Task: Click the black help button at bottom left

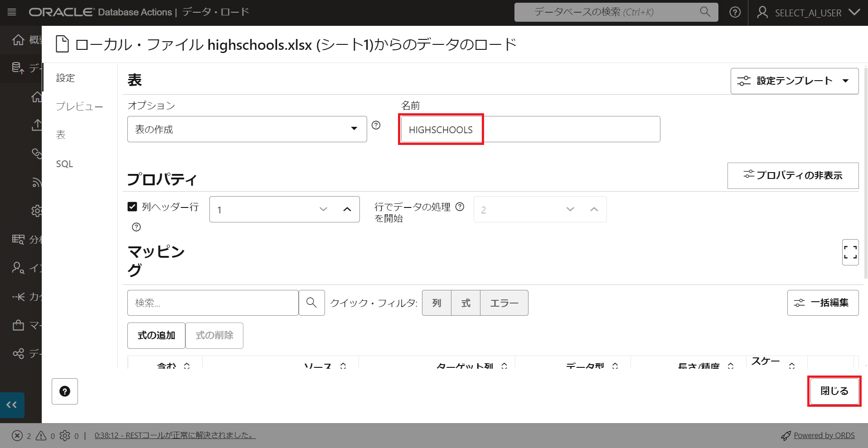Action: pos(65,391)
